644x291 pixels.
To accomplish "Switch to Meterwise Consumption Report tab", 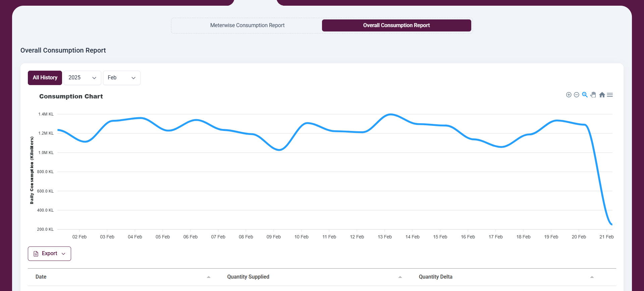I will pos(247,25).
